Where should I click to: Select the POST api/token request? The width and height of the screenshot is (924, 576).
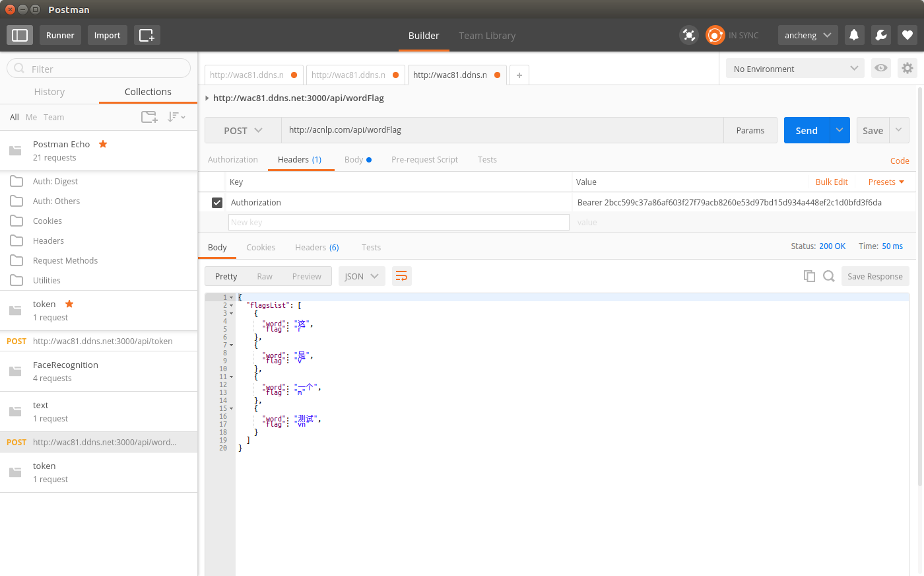(x=99, y=341)
